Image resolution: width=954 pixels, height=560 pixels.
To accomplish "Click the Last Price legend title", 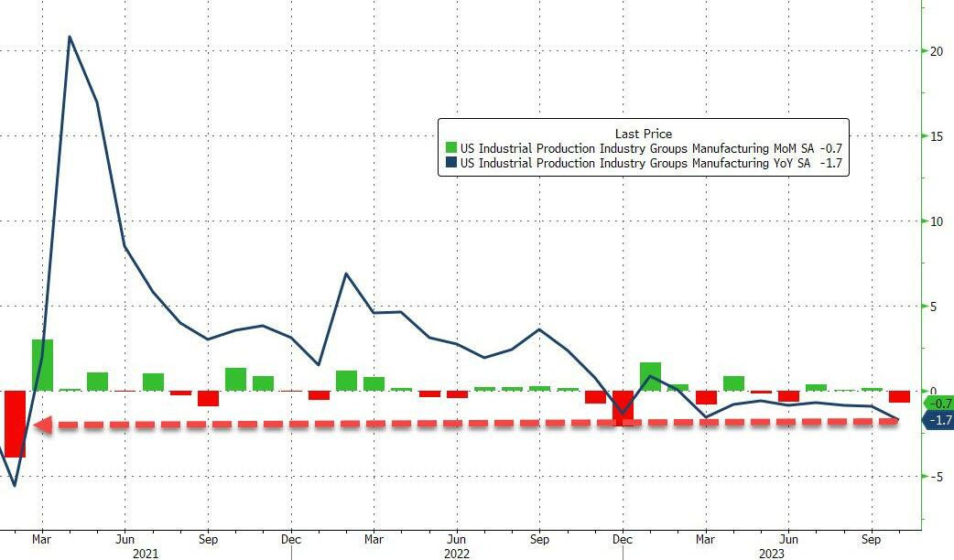I will click(x=643, y=134).
